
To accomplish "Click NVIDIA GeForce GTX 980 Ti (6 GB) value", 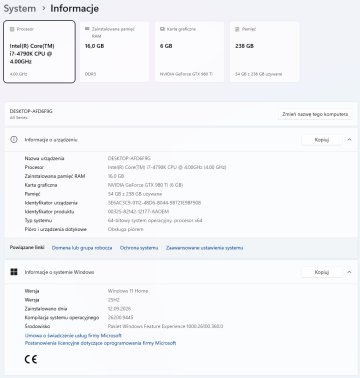I will click(x=145, y=185).
